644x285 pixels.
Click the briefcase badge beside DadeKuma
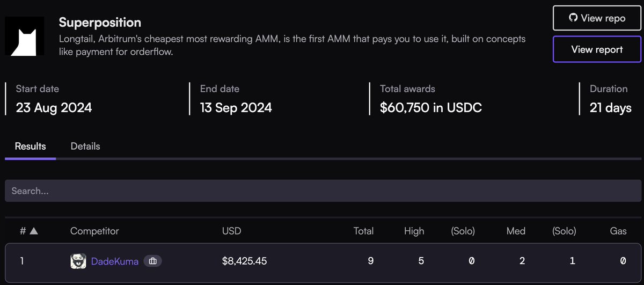click(152, 261)
